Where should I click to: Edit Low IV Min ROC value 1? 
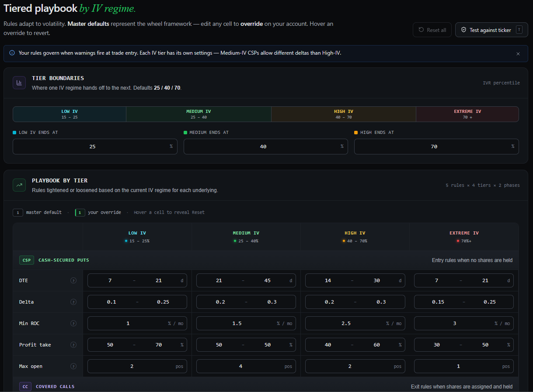pos(128,323)
